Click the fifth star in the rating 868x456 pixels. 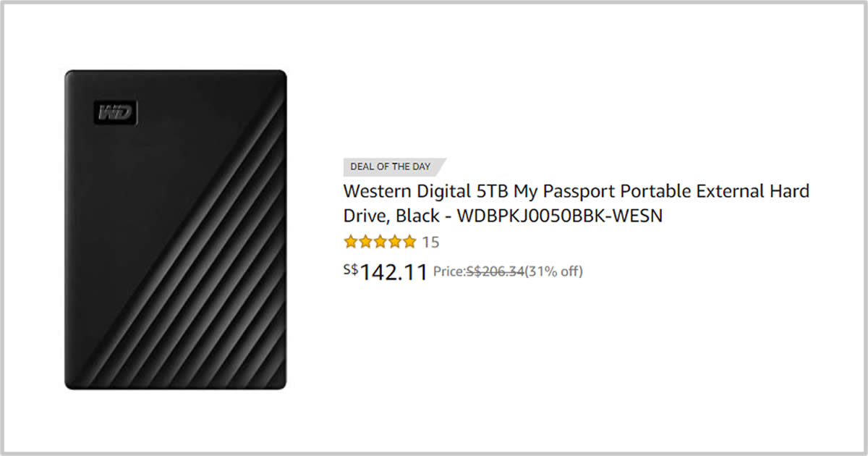click(409, 242)
